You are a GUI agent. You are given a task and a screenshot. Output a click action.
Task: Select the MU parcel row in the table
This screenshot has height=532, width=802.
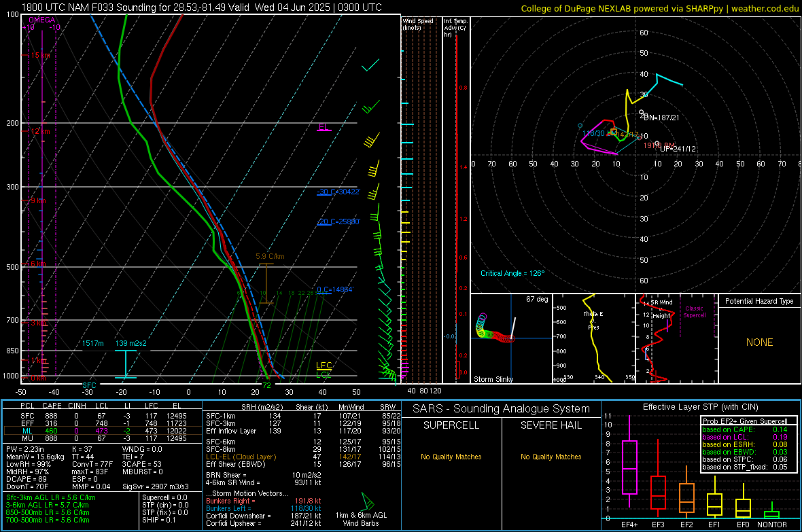click(x=103, y=438)
